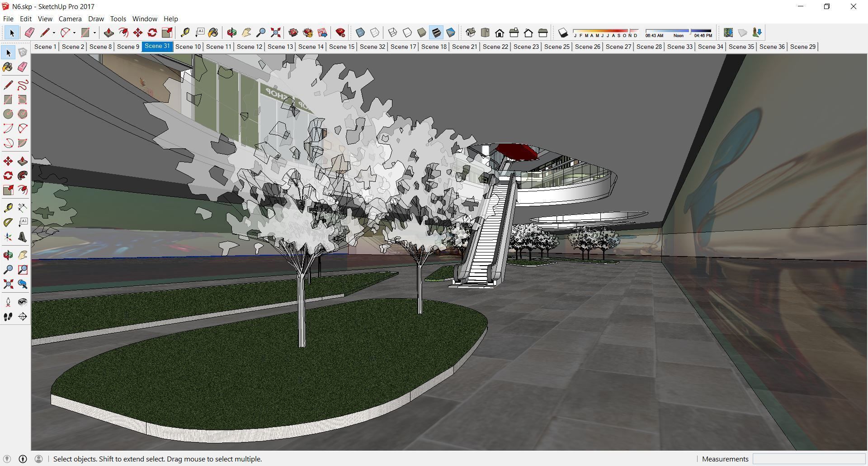Select the Walk footprints tool

click(x=8, y=317)
